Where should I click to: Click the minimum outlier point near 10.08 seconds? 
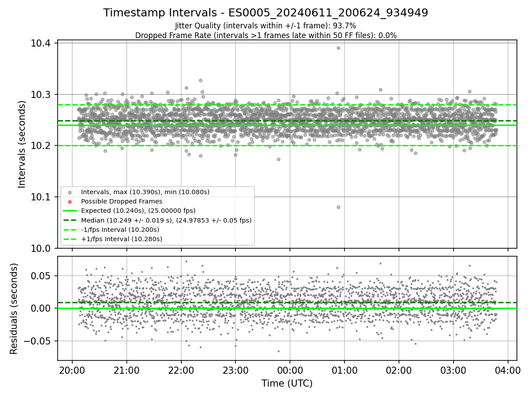(x=338, y=207)
